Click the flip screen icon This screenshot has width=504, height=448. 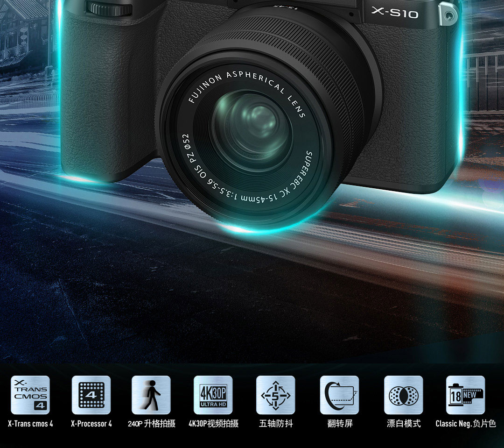(339, 395)
